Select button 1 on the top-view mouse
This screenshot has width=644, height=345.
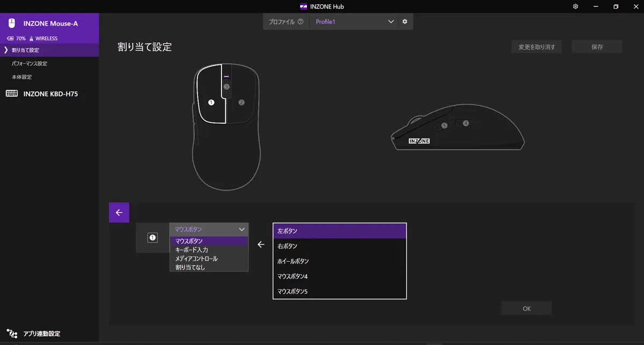coord(211,102)
